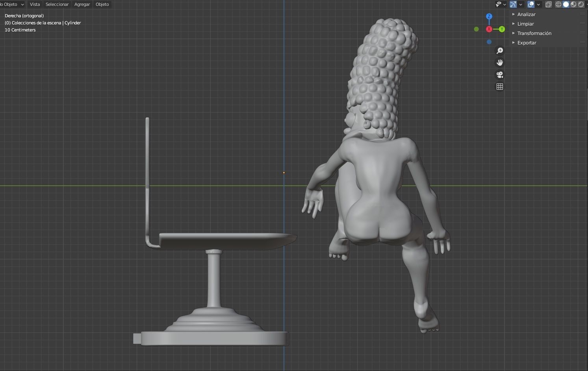Click the 'Derecha (ortogonal)' view label

[x=24, y=16]
